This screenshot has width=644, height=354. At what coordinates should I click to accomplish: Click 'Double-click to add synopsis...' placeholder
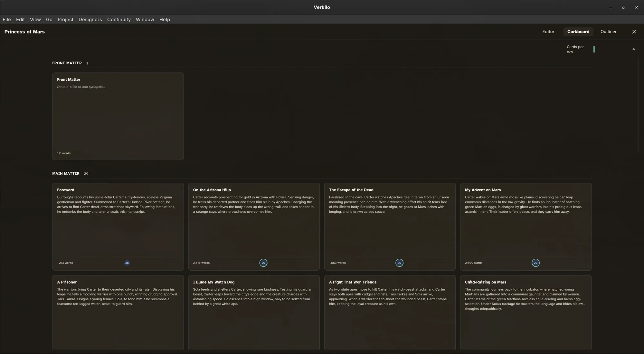81,87
